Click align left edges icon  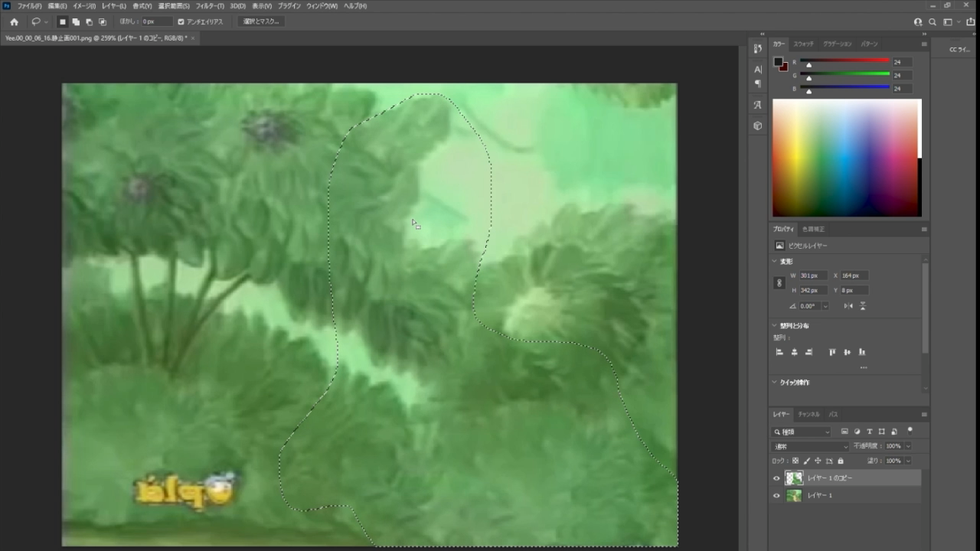779,352
